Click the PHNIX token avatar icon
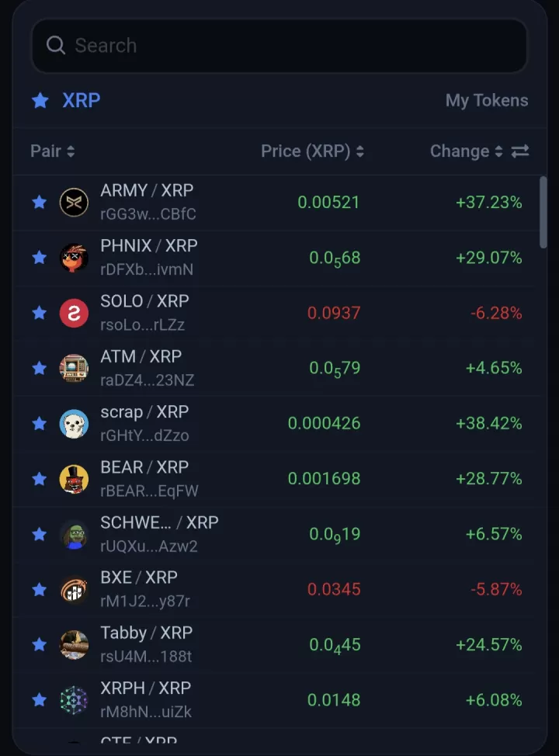The width and height of the screenshot is (559, 756). point(74,258)
